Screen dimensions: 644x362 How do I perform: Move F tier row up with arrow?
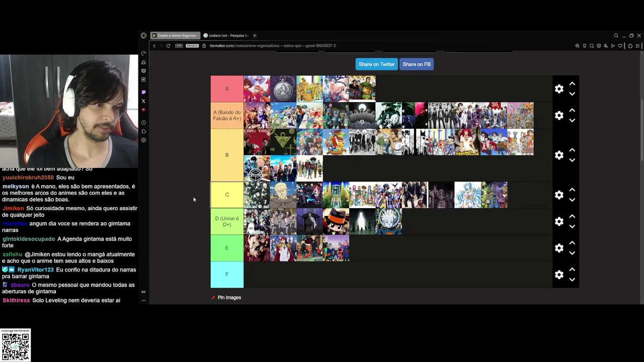click(x=572, y=269)
